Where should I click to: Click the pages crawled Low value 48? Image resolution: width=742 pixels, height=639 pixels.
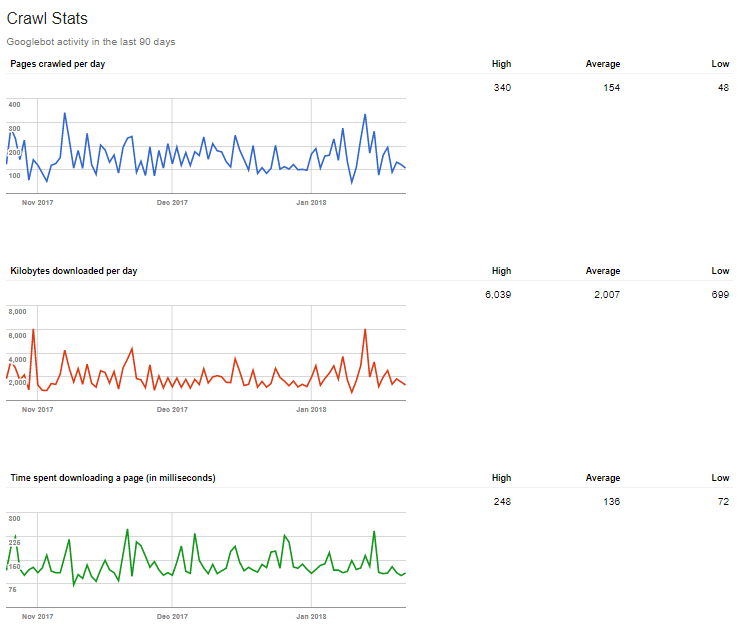(x=723, y=88)
